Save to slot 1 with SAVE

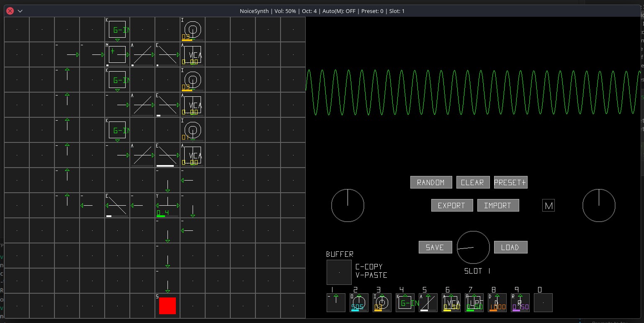click(x=435, y=247)
